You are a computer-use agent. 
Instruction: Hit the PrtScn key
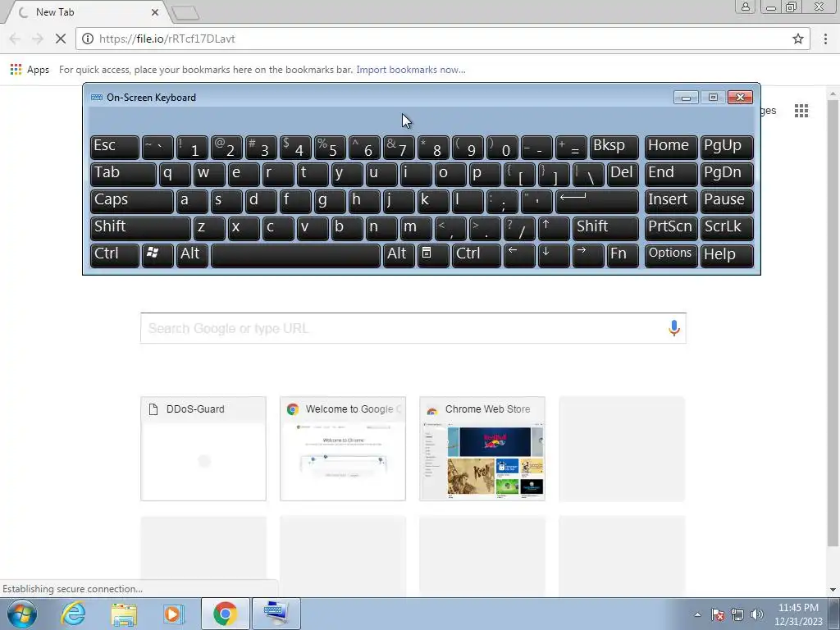[x=671, y=228]
